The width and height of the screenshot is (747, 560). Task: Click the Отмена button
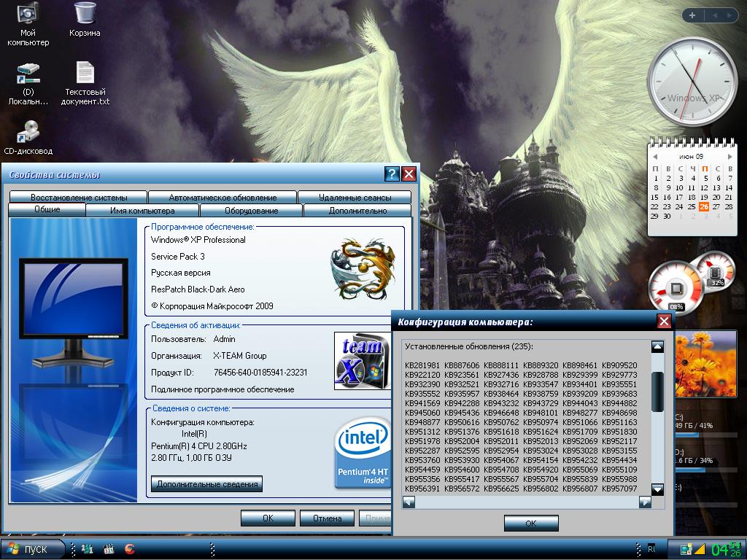point(327,518)
